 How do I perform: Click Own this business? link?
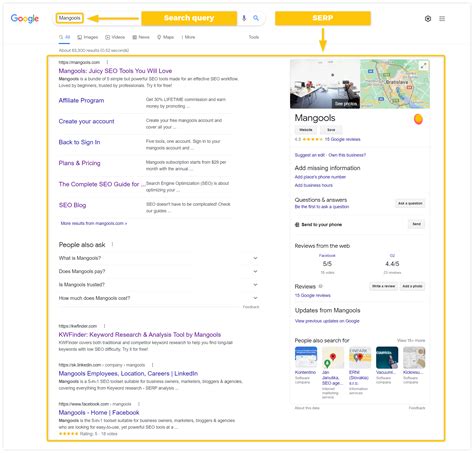coord(347,155)
